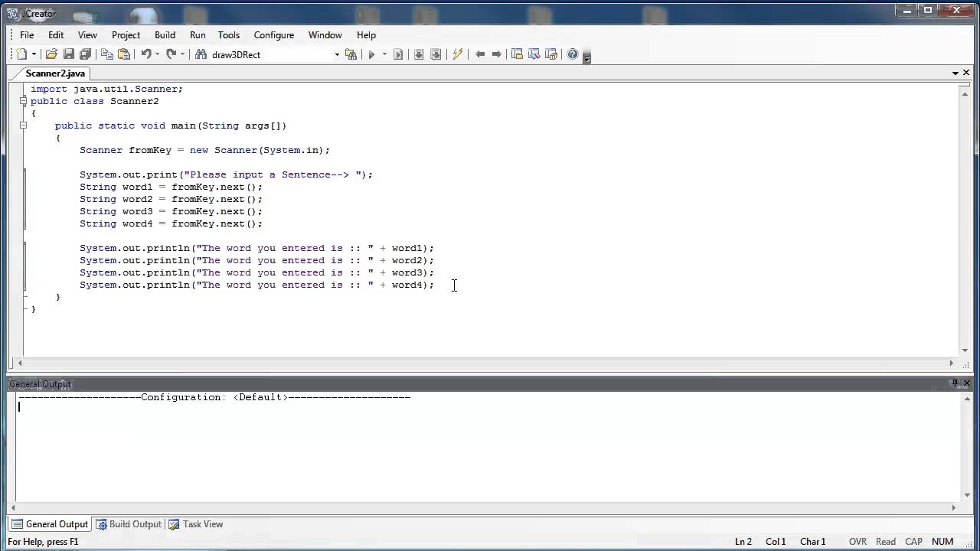980x551 pixels.
Task: Pin the General Output panel
Action: point(955,383)
